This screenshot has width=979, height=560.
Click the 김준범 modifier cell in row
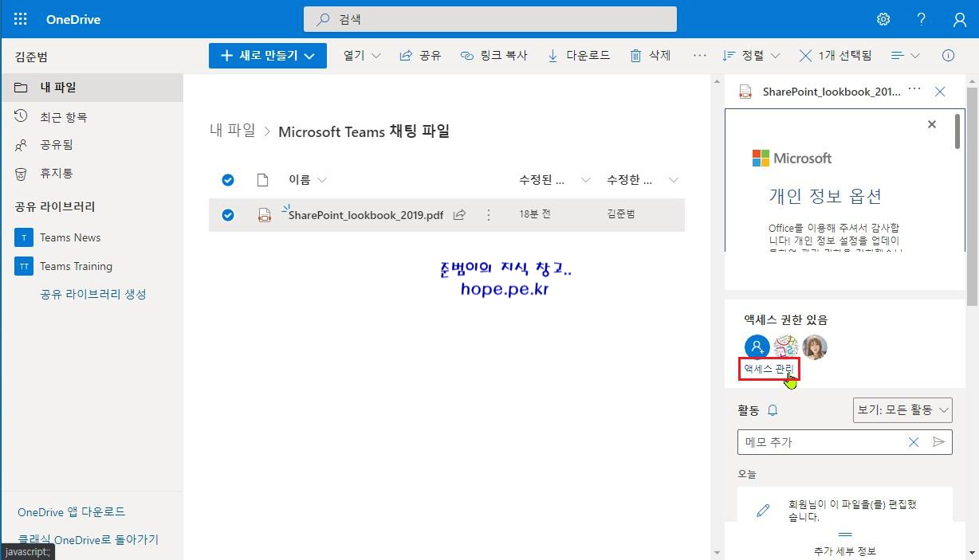click(x=621, y=214)
